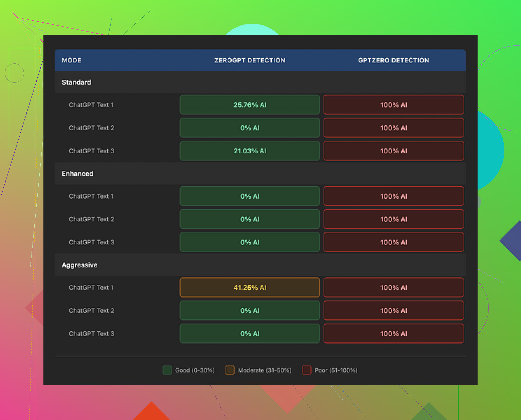Collapse the Enhanced section row
The height and width of the screenshot is (420, 521).
78,174
